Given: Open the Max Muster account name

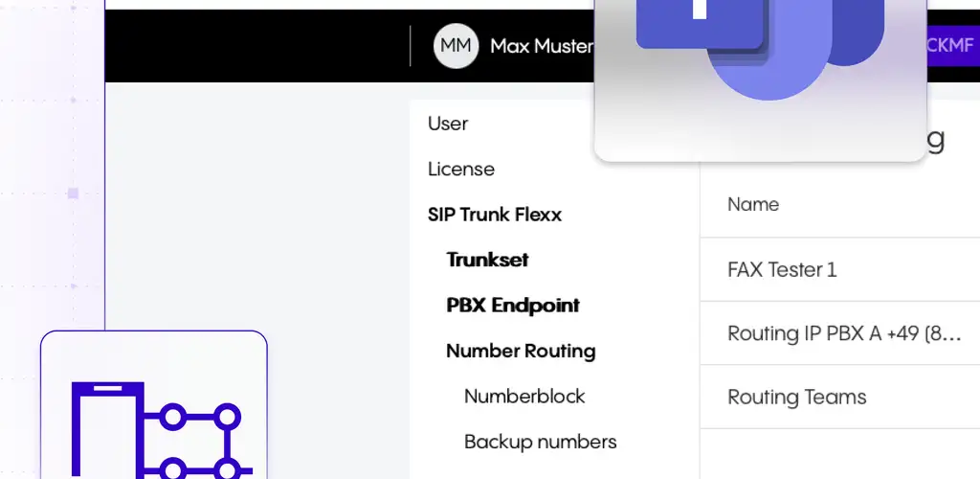Looking at the screenshot, I should (x=541, y=46).
